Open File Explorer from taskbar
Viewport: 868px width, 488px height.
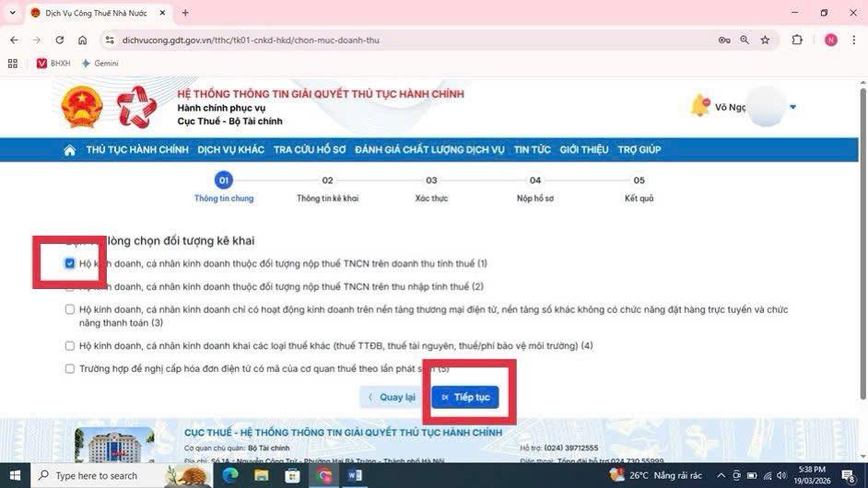[x=262, y=475]
